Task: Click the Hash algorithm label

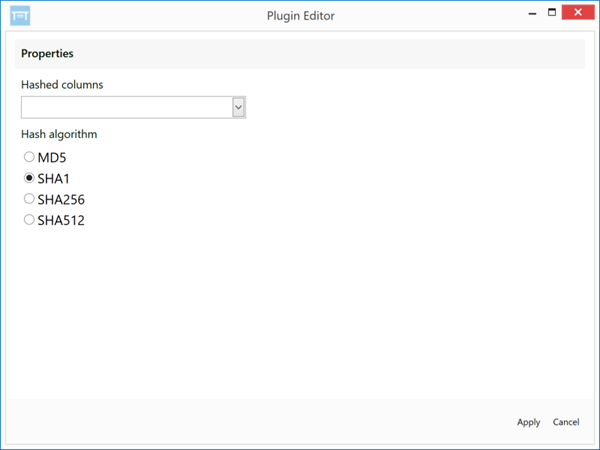Action: coord(59,134)
